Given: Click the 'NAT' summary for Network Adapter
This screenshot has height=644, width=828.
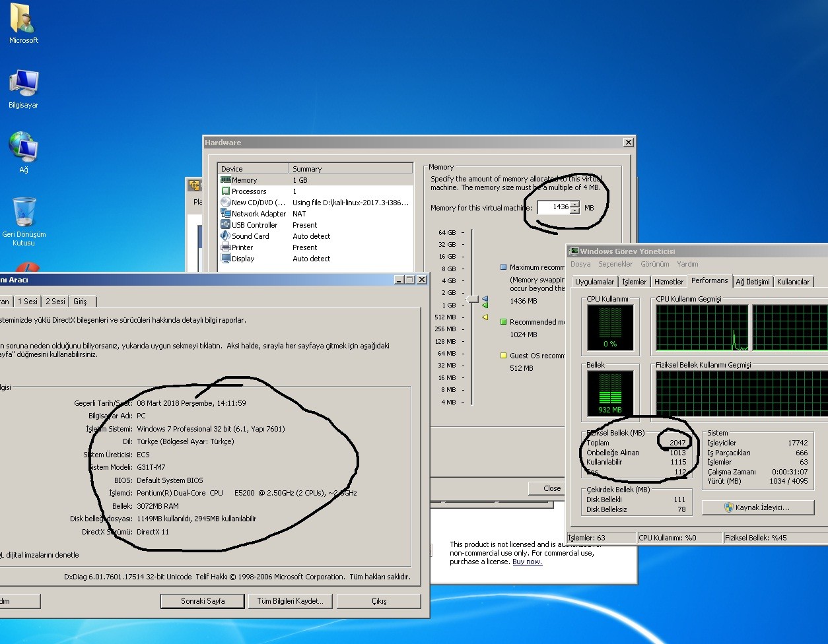Looking at the screenshot, I should pyautogui.click(x=299, y=214).
